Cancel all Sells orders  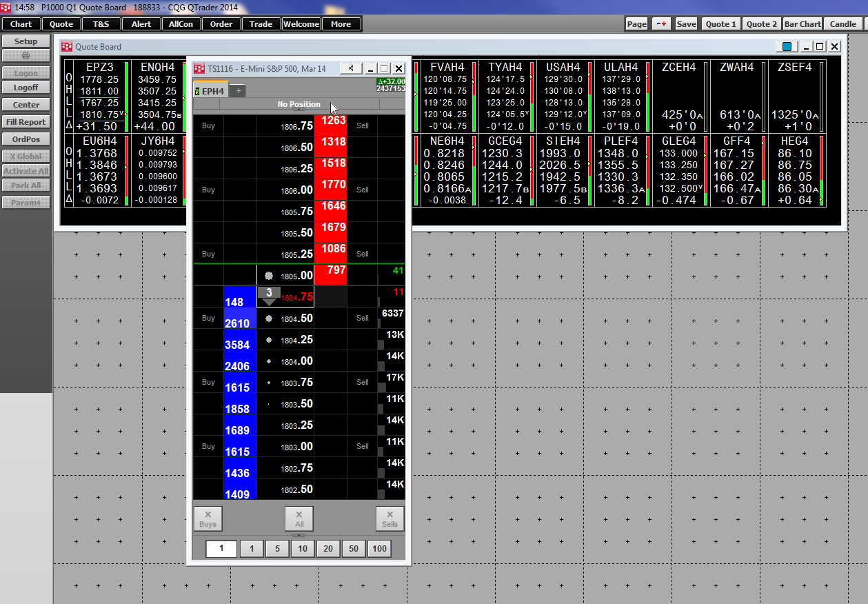tap(390, 519)
